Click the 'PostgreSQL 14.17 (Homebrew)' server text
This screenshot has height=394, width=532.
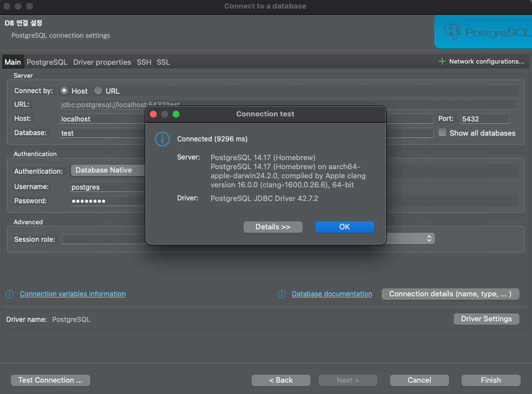pyautogui.click(x=263, y=157)
